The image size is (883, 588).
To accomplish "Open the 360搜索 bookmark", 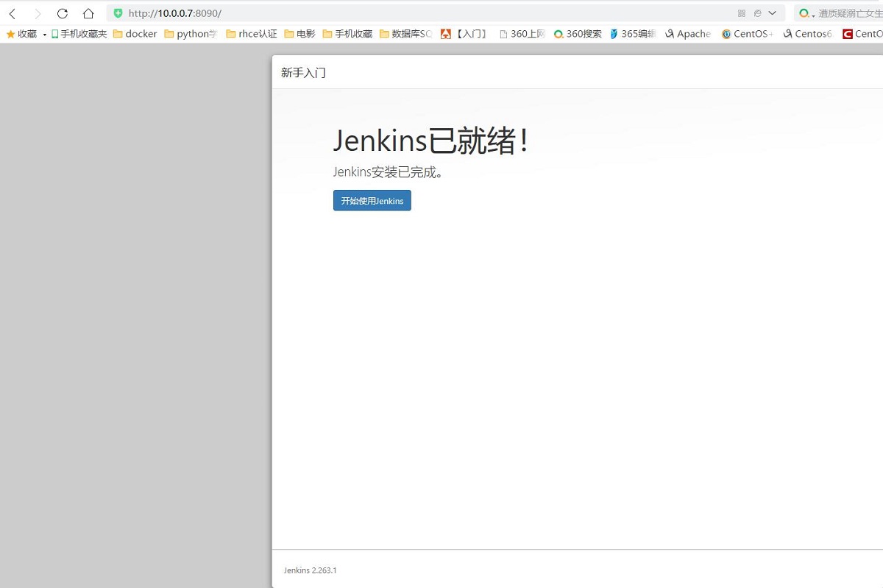I will [x=578, y=34].
